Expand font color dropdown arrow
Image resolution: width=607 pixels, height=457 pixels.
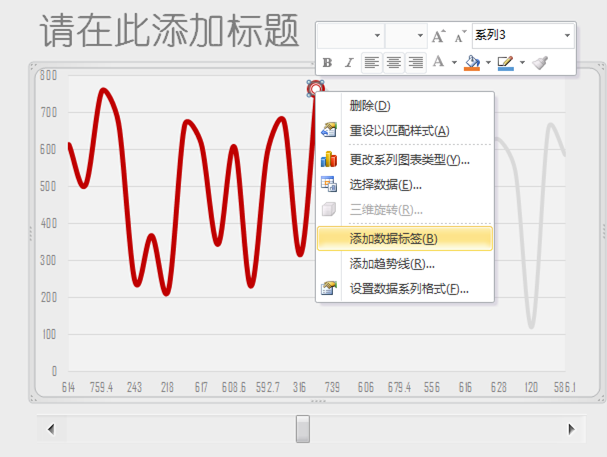(x=454, y=62)
